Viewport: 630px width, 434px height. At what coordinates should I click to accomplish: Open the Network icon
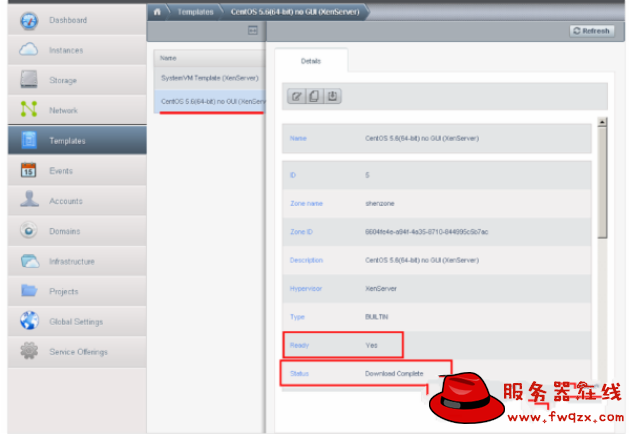coord(29,109)
